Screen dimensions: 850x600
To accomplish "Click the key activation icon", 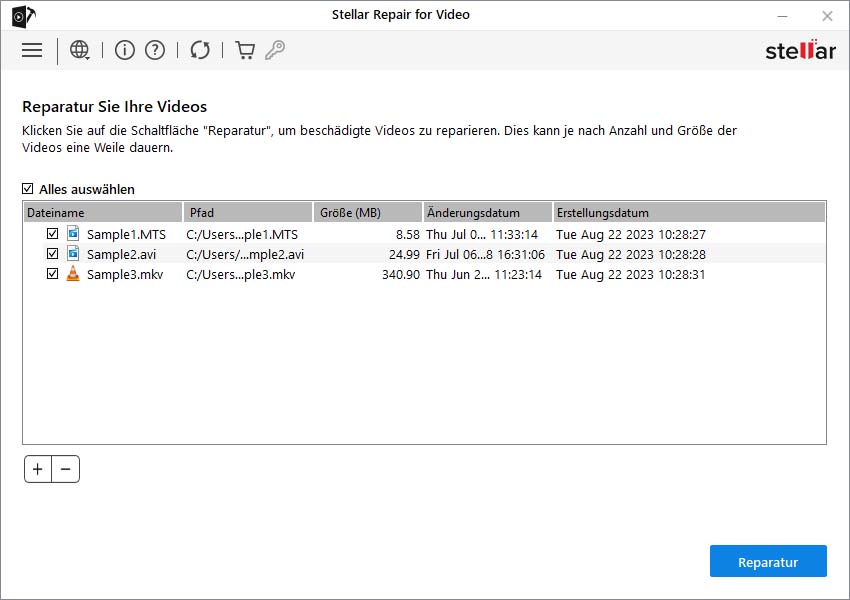I will [x=275, y=50].
